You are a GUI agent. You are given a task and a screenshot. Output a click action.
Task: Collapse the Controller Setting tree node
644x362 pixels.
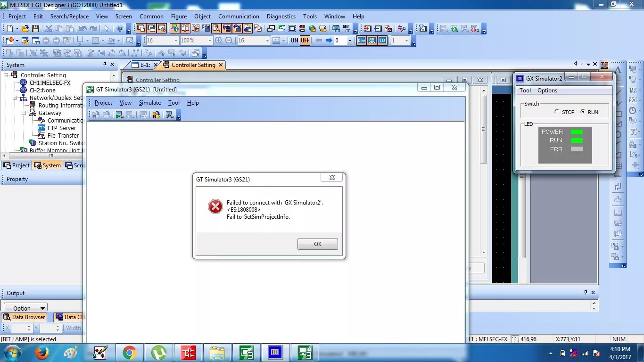click(6, 75)
